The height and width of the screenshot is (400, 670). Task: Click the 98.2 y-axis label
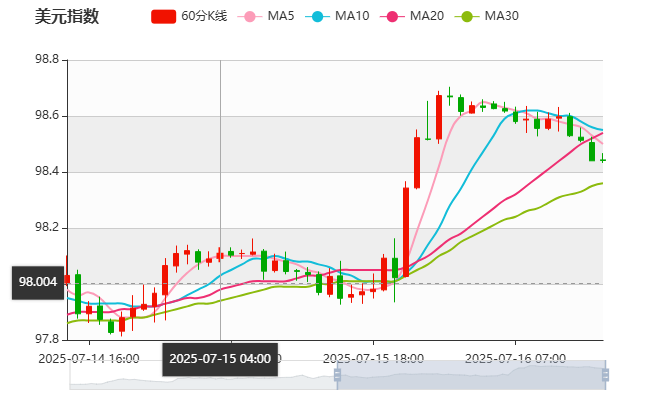pyautogui.click(x=47, y=228)
